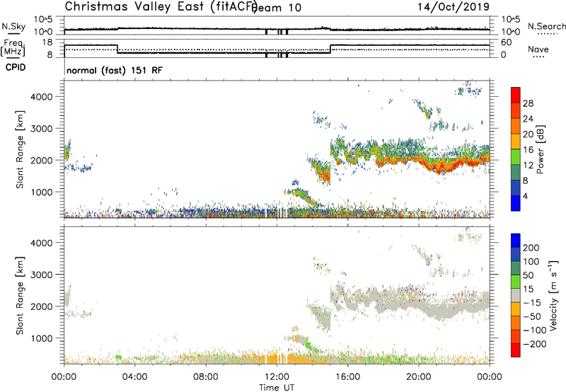Click the Nave legend label

pyautogui.click(x=538, y=49)
